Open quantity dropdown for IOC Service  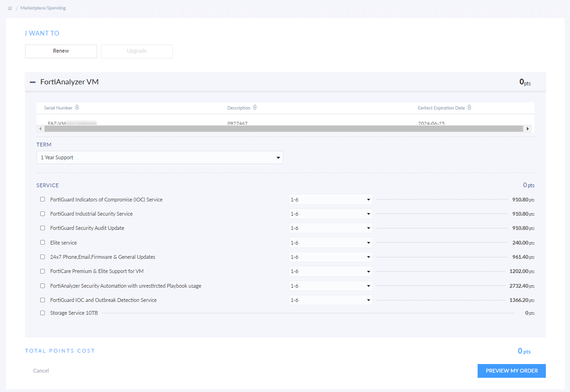pyautogui.click(x=330, y=200)
